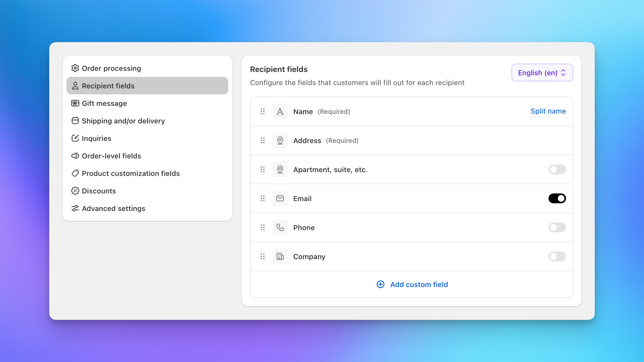Screen dimensions: 644x362
Task: Click the gift icon beside Gift message
Action: [75, 103]
